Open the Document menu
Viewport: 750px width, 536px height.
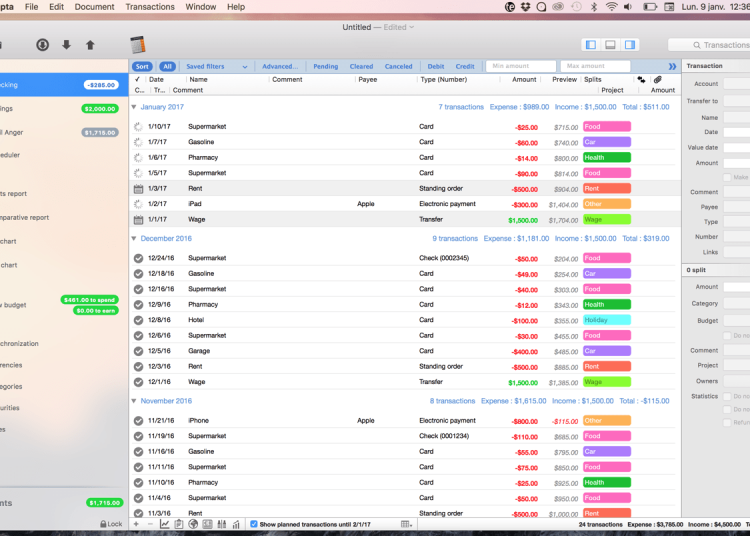(x=94, y=7)
